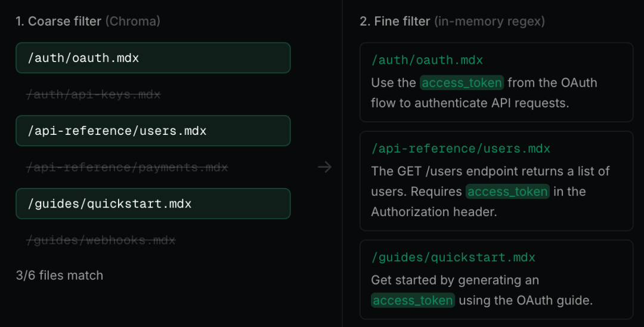The height and width of the screenshot is (327, 644).
Task: Click the '2. Fine filter' heading
Action: (x=395, y=21)
